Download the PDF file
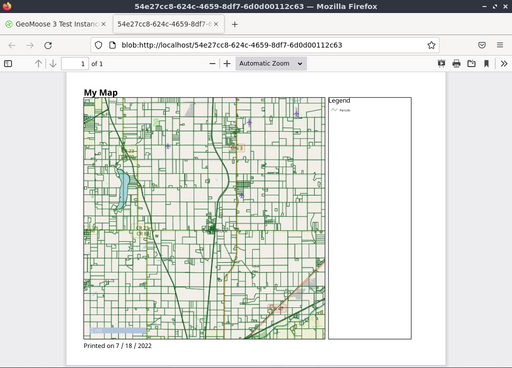 [471, 63]
